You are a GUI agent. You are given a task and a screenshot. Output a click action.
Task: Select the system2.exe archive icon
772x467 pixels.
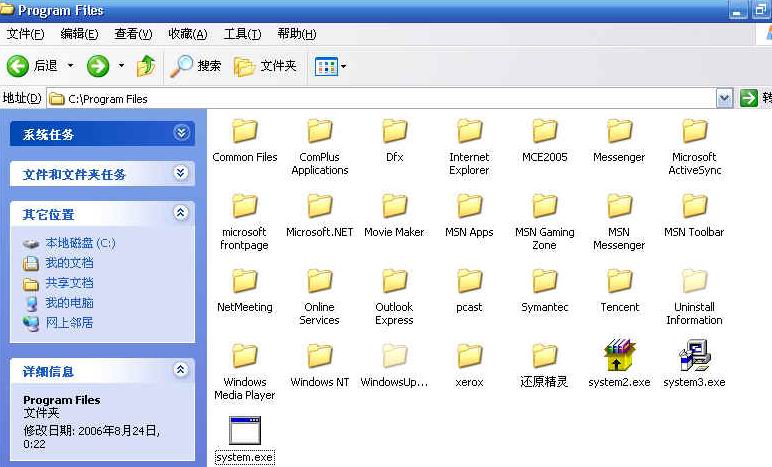[619, 355]
